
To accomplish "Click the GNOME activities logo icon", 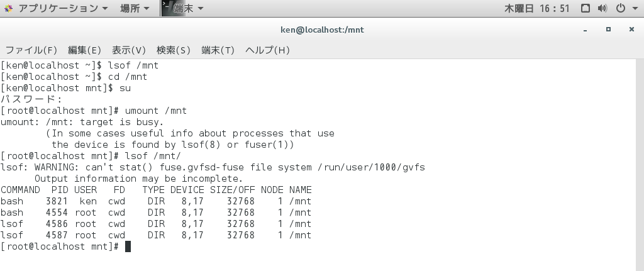I will (8, 9).
